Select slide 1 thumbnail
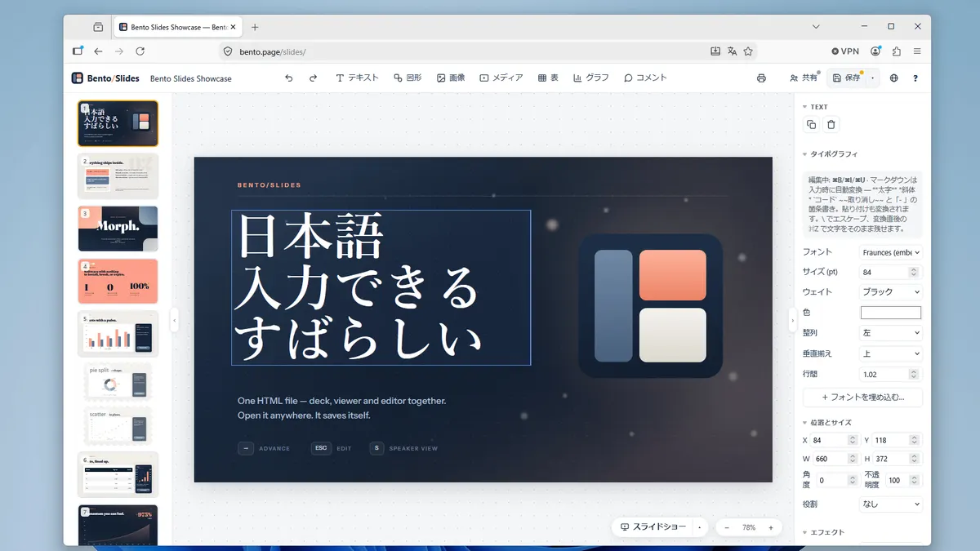The image size is (980, 551). click(x=118, y=123)
